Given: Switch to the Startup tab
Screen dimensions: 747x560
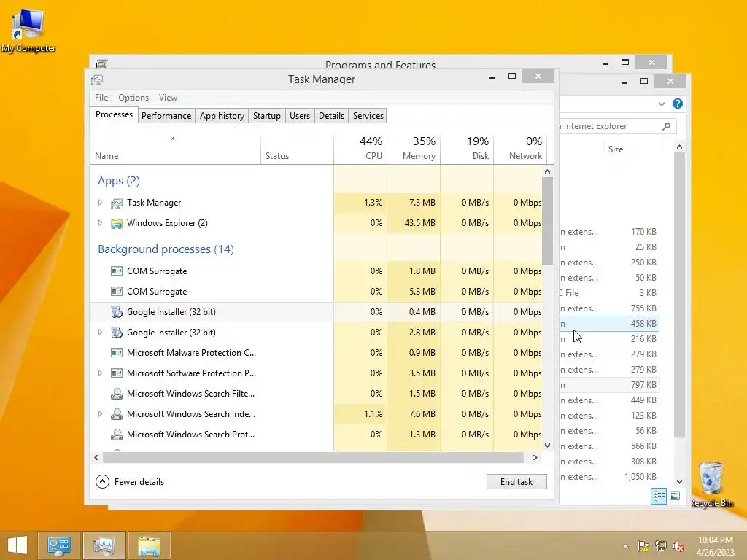Looking at the screenshot, I should click(x=267, y=116).
